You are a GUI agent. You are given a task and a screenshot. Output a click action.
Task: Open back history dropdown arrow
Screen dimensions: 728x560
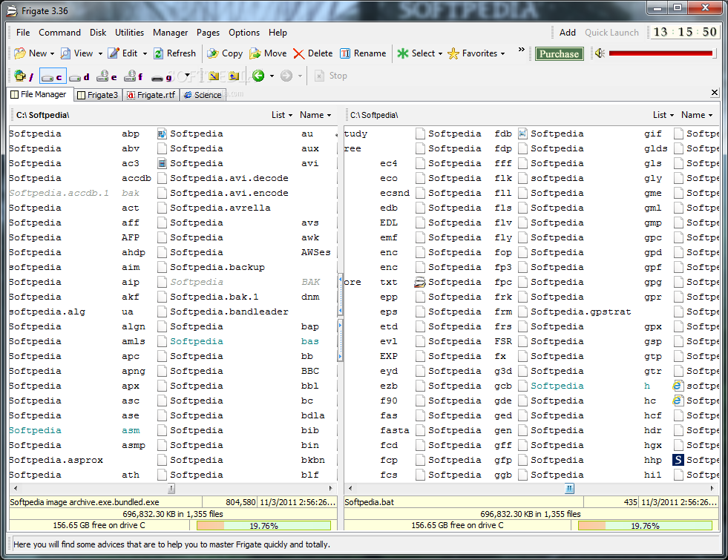pyautogui.click(x=272, y=76)
